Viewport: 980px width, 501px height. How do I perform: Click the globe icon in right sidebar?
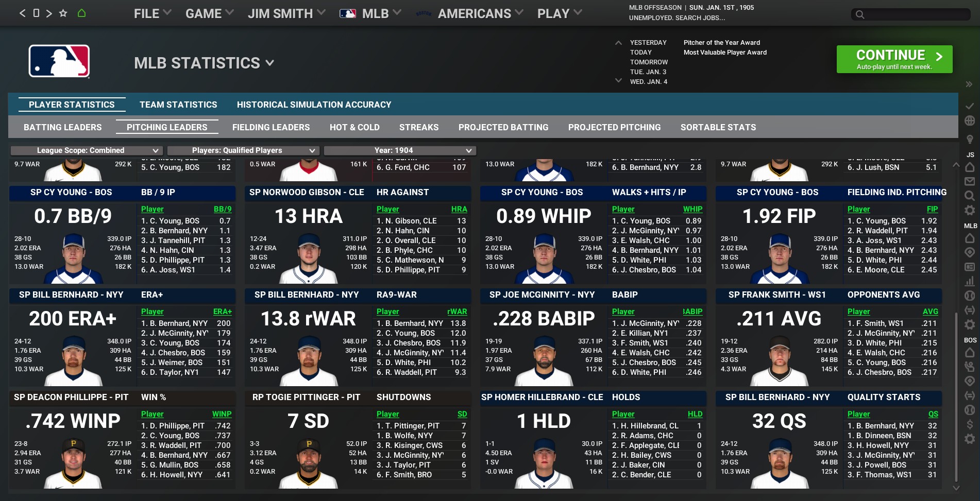[x=970, y=120]
